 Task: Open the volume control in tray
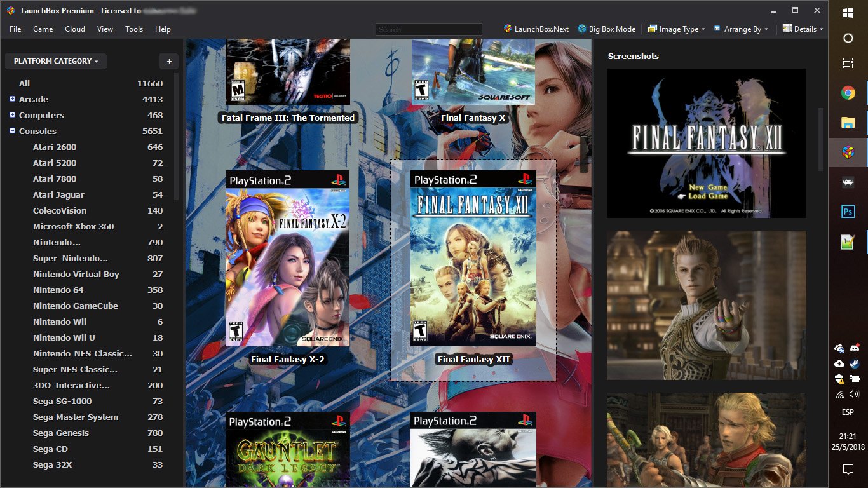[854, 394]
